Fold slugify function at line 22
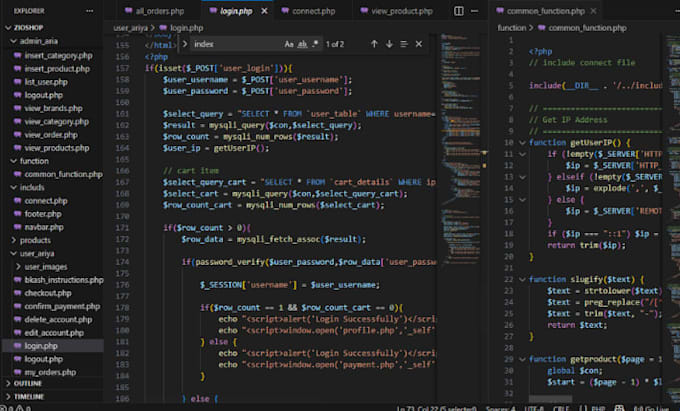This screenshot has width=680, height=411. pyautogui.click(x=522, y=280)
